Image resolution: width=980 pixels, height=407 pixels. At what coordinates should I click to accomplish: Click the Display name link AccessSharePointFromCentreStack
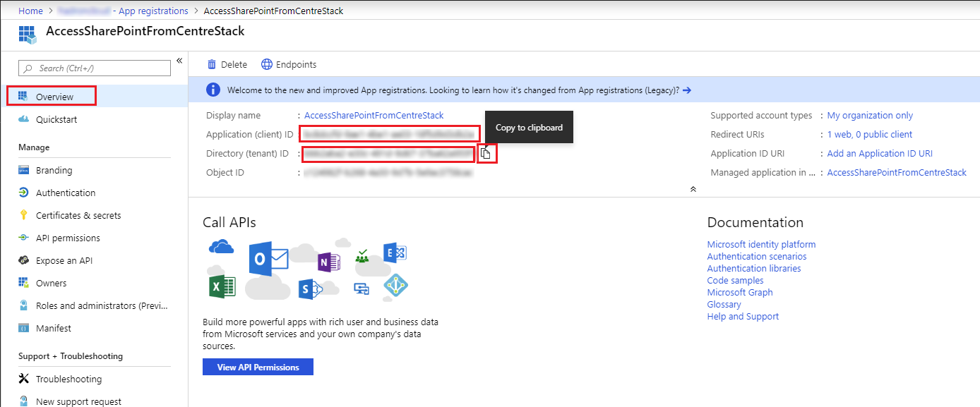[374, 115]
